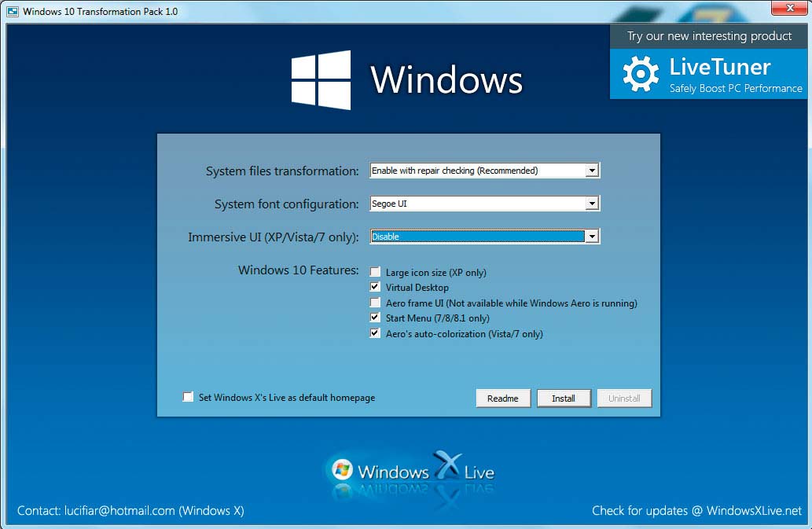Click the 'Enable with repair checking' combo box

[x=485, y=171]
